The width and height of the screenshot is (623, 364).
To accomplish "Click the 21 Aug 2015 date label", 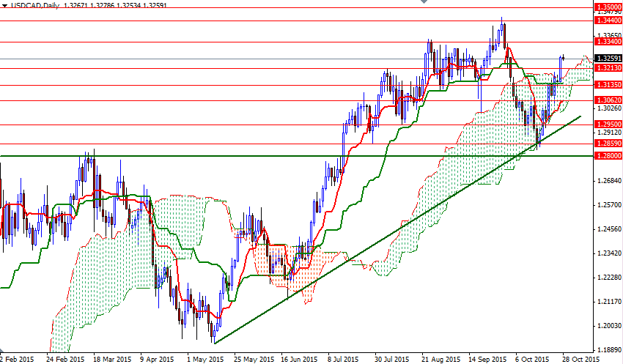I will 441,359.
